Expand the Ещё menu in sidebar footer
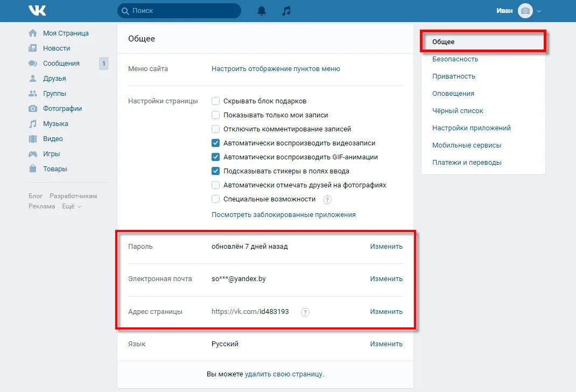 pyautogui.click(x=72, y=206)
